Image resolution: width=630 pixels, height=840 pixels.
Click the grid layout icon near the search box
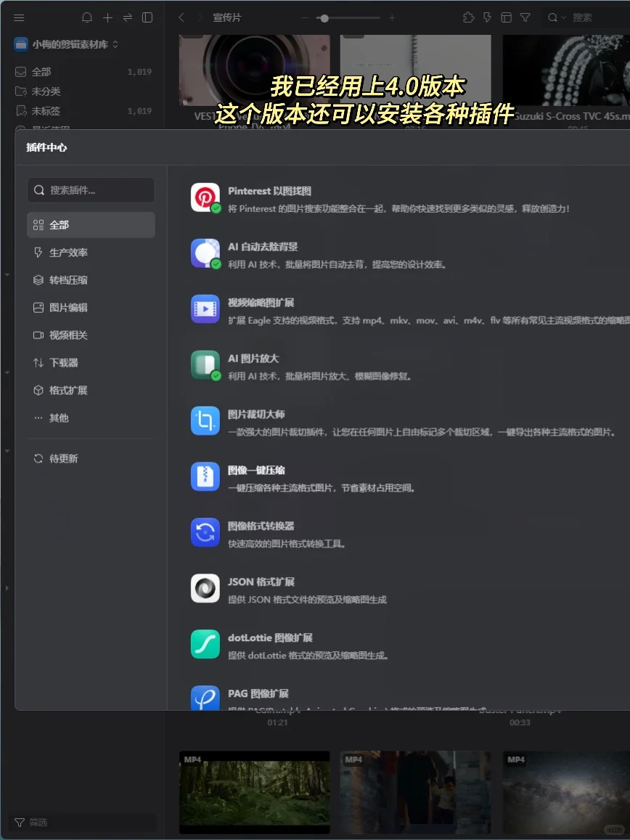(507, 17)
